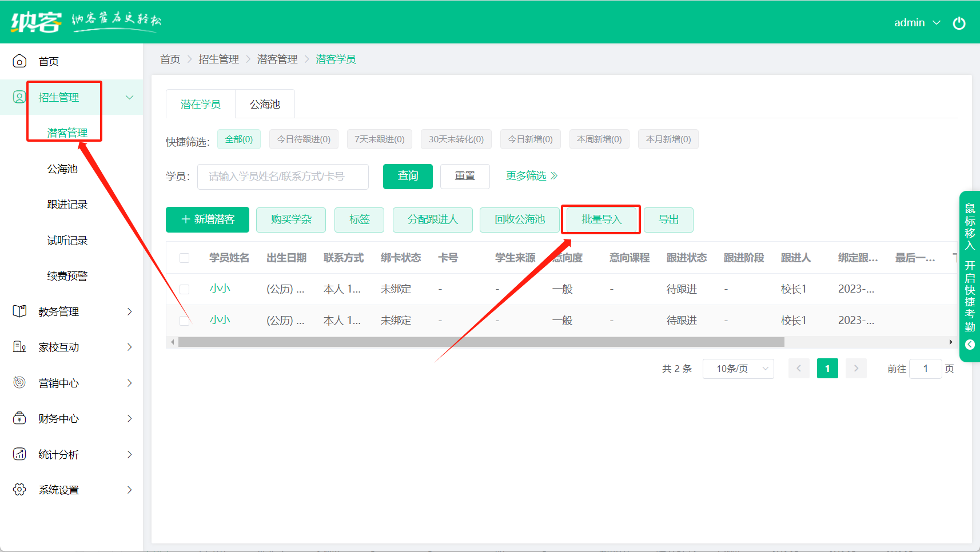Click the horizontal table scrollbar
The image size is (980, 552).
480,342
